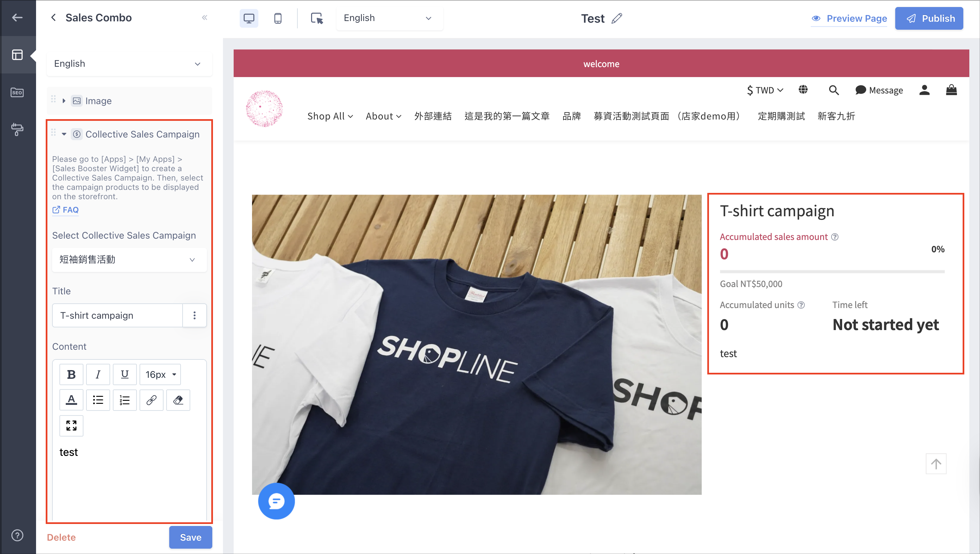Click the back arrow in the dark sidebar

pos(17,17)
